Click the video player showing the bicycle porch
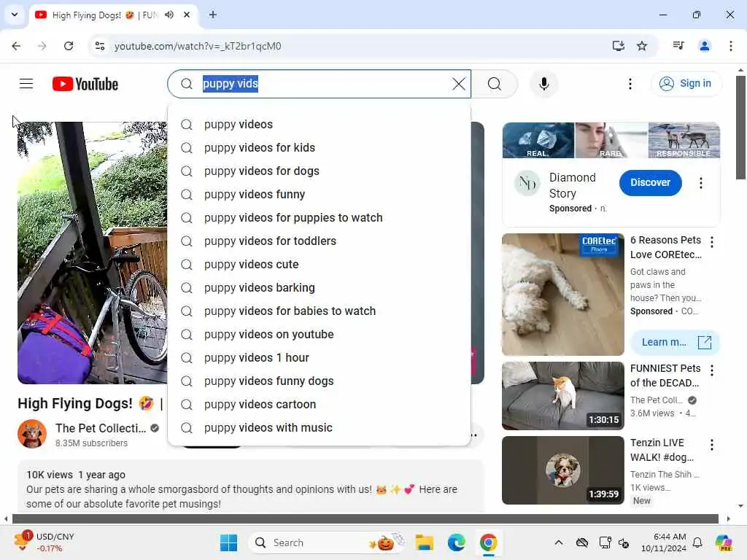 (x=93, y=252)
